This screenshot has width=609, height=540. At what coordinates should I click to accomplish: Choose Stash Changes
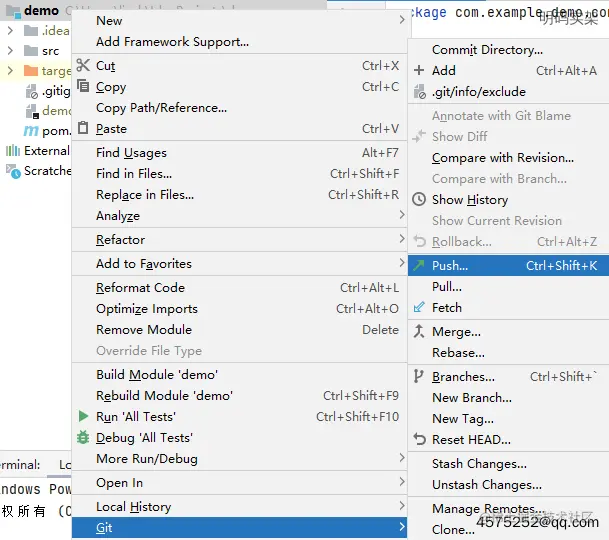(508, 464)
